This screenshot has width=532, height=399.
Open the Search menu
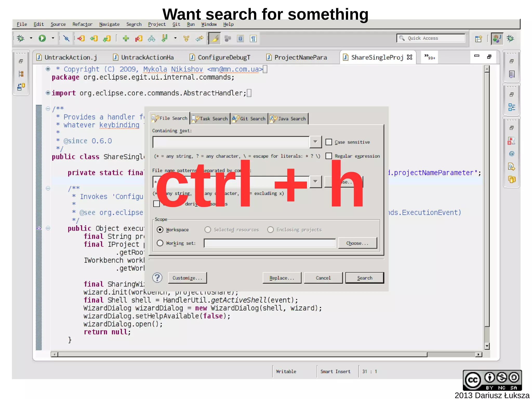click(x=134, y=24)
